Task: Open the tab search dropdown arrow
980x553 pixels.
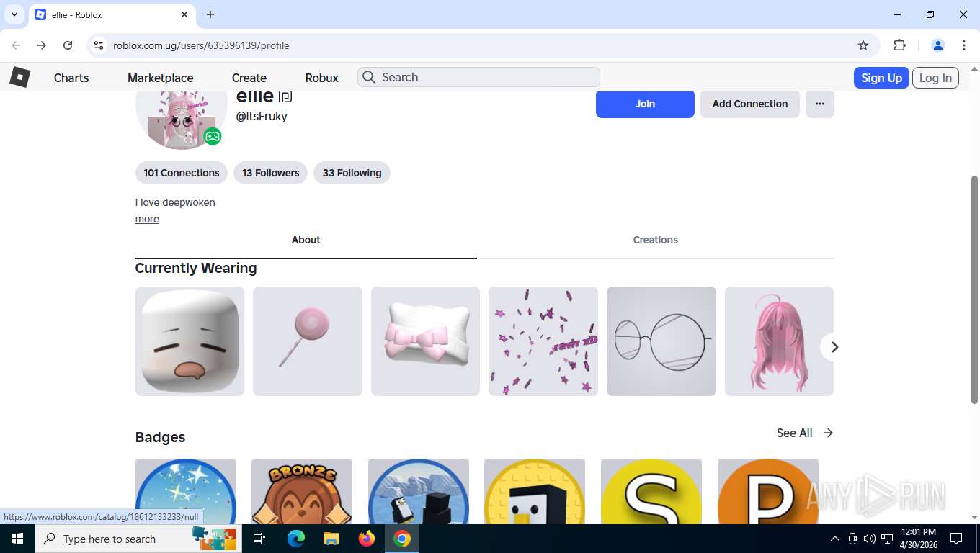Action: [x=14, y=14]
